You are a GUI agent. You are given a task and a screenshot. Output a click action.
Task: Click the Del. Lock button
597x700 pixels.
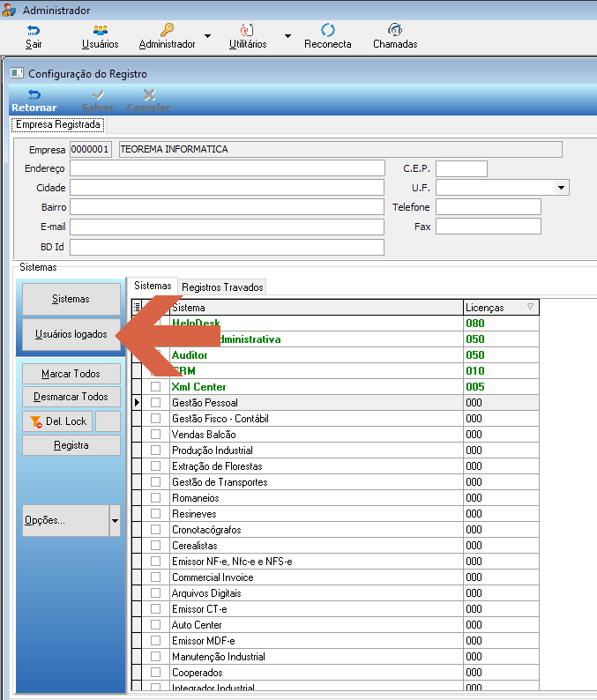tap(57, 421)
